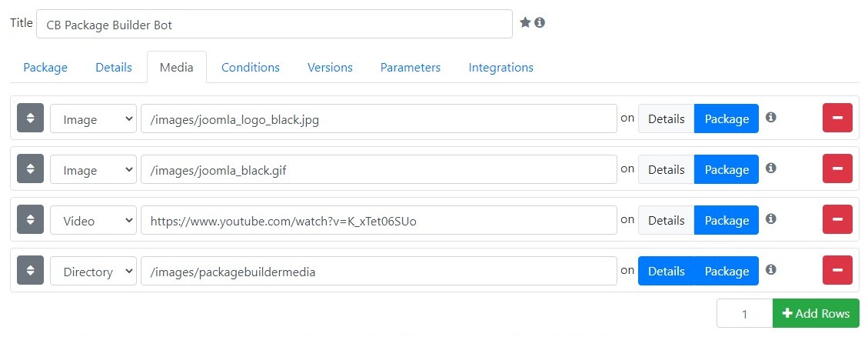This screenshot has width=868, height=337.
Task: Click the info icon on the joomla_logo_black.jpg row
Action: [770, 117]
